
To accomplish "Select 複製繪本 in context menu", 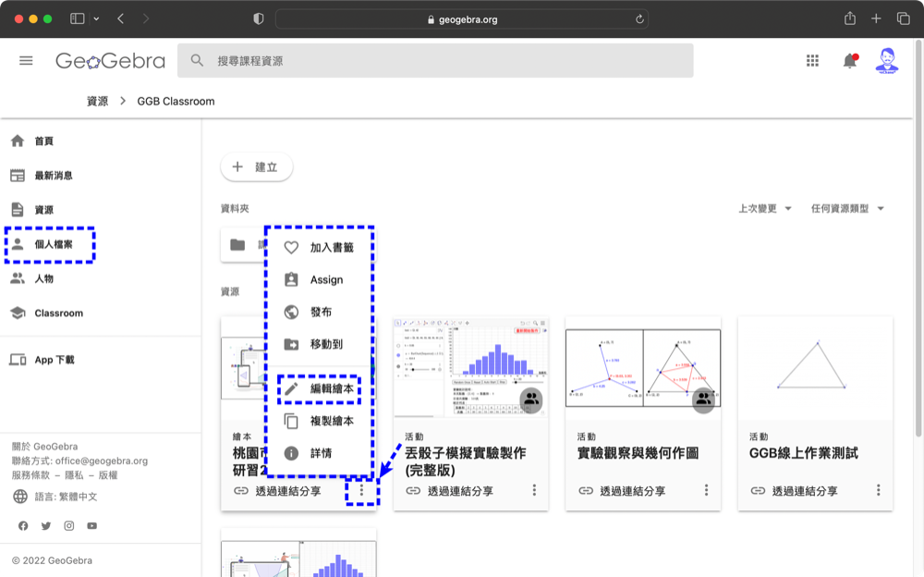I will (x=320, y=421).
